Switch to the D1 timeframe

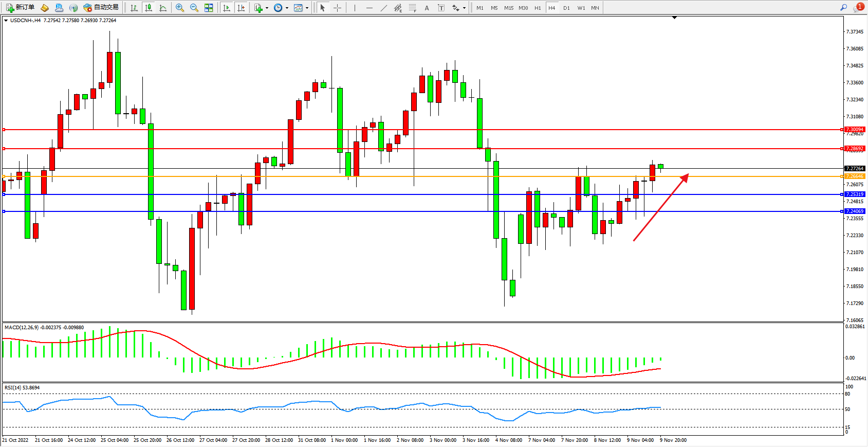[x=566, y=8]
